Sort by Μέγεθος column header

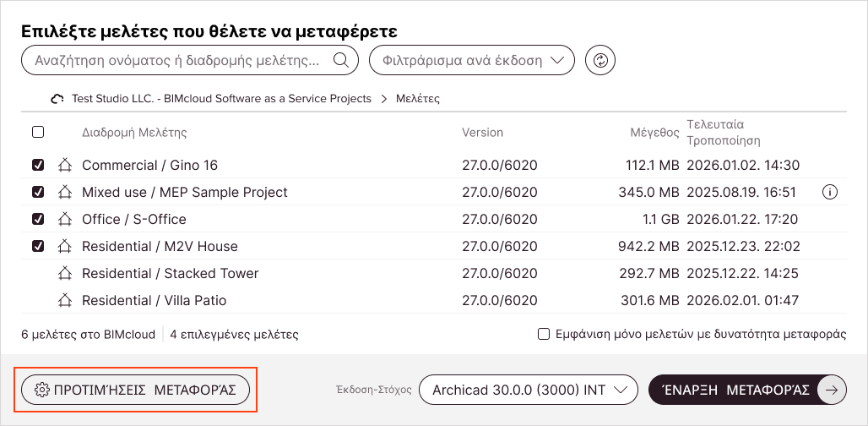(655, 133)
